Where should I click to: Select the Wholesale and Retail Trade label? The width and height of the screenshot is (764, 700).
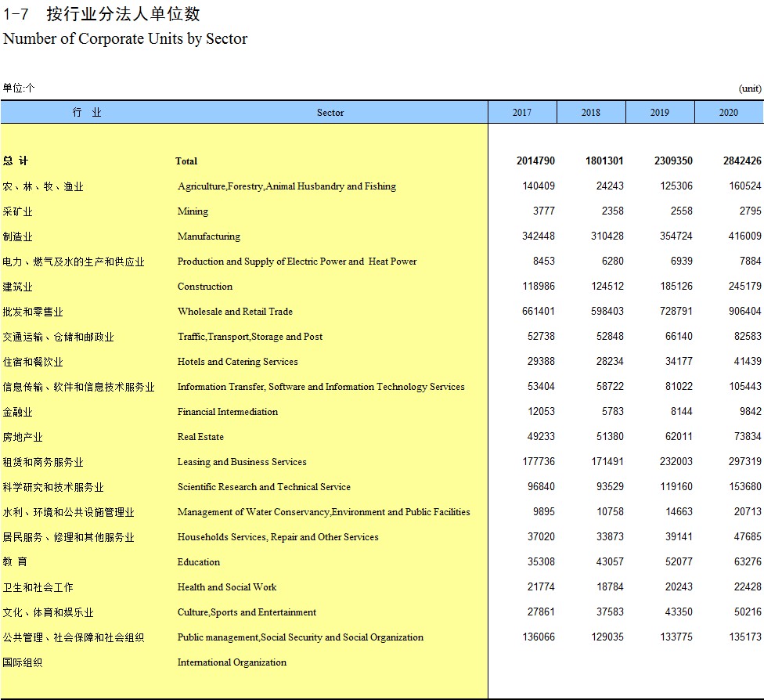(235, 312)
